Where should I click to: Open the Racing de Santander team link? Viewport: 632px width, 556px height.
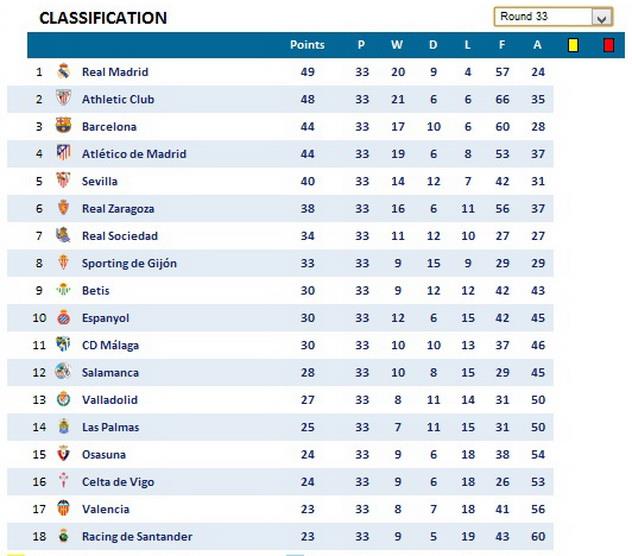click(x=137, y=537)
